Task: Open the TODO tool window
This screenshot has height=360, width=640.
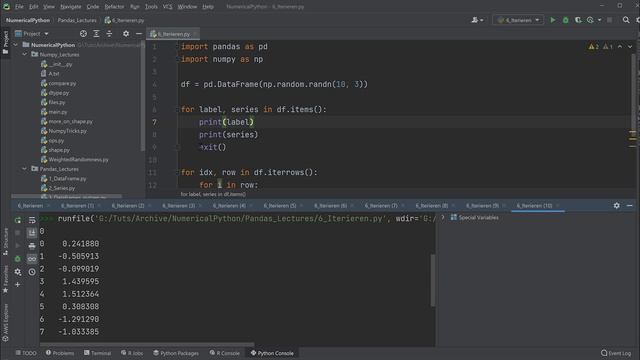Action: (26, 353)
